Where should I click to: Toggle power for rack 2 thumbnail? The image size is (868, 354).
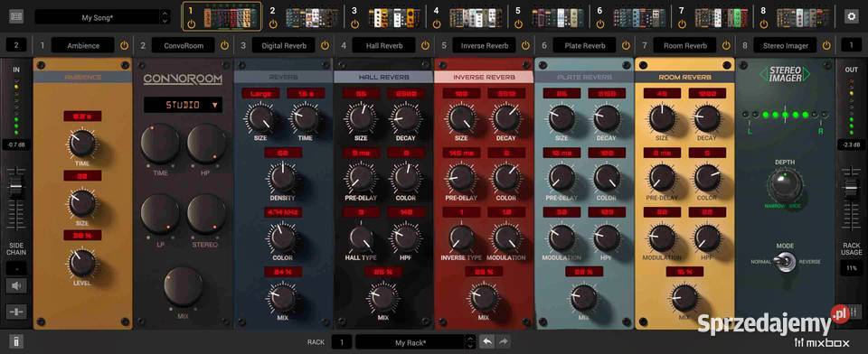[x=273, y=23]
